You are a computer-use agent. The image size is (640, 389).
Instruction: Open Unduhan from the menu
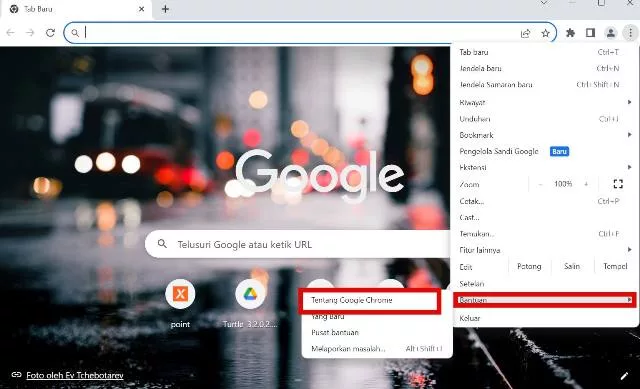[x=544, y=119]
